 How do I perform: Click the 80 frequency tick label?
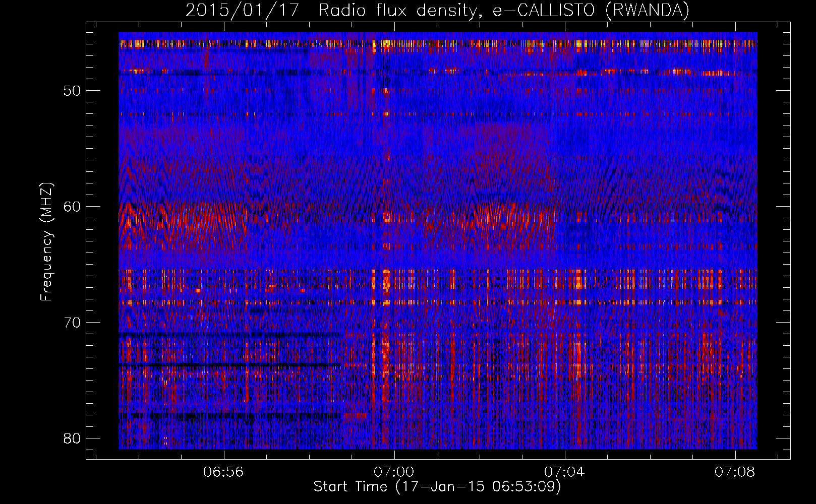coord(73,438)
